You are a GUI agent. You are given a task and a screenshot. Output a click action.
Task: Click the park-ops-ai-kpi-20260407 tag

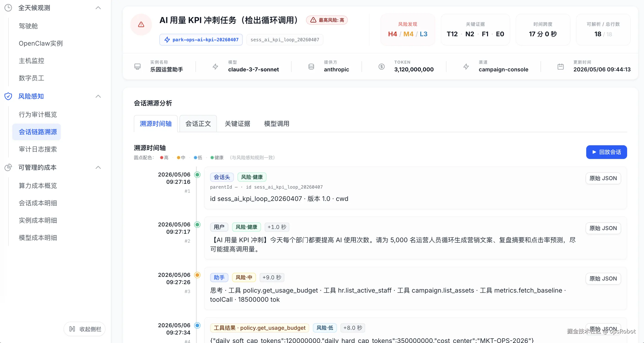[x=201, y=40]
